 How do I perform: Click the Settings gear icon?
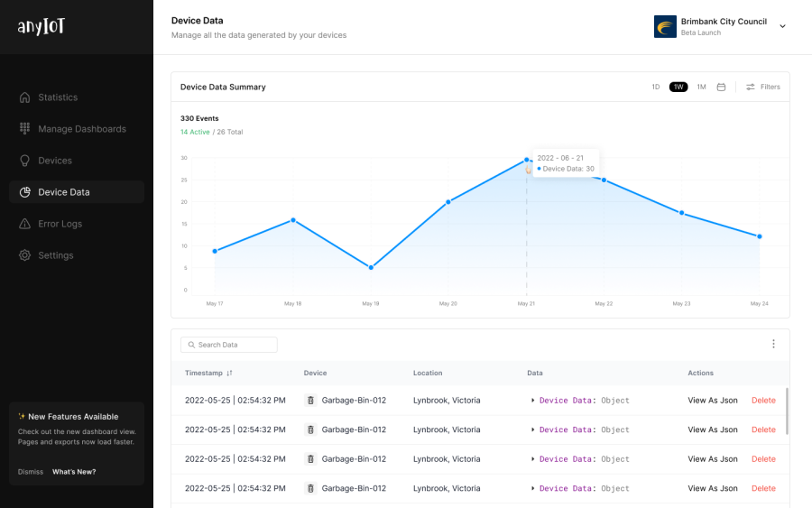25,255
